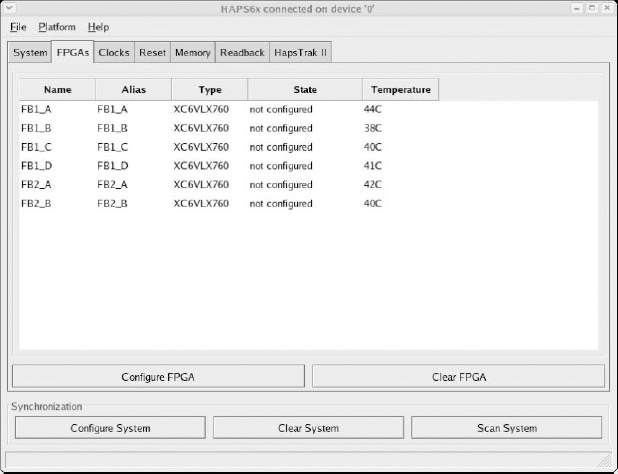Open the Reset tab
Viewport: 618px width, 474px height.
[x=152, y=52]
